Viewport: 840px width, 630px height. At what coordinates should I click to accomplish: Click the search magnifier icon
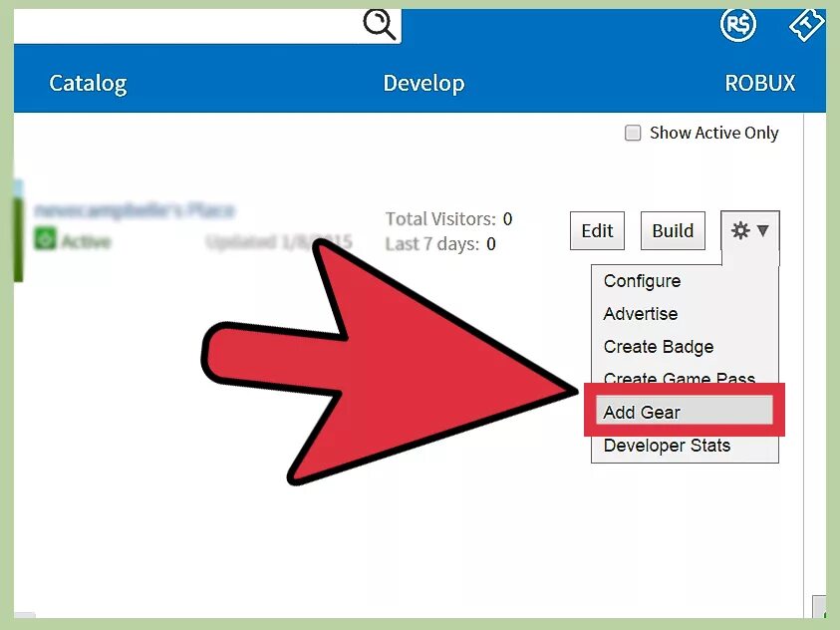[x=380, y=25]
